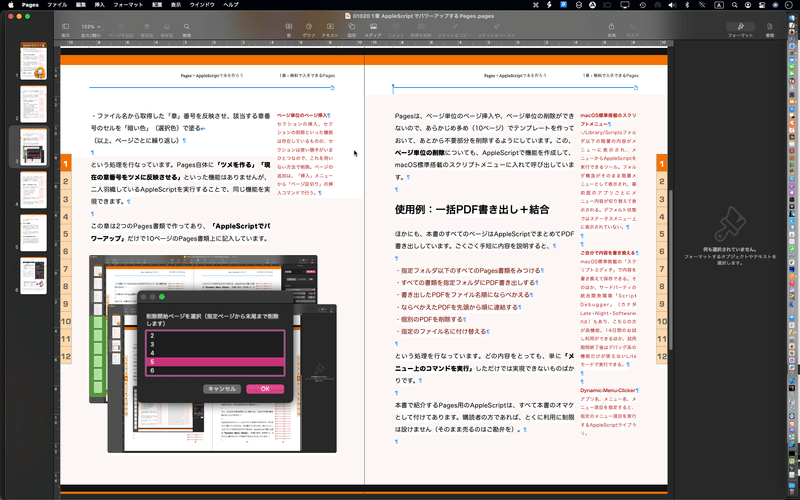The width and height of the screenshot is (800, 500).
Task: Click the Time Machine clock icon in menu bar
Action: (x=643, y=5)
